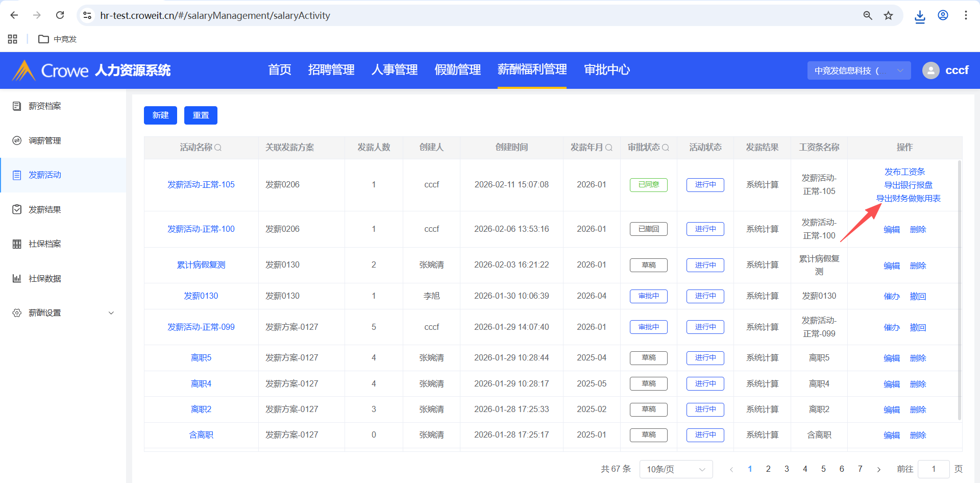Open the 10条/页 page size dropdown
The image size is (980, 483).
coord(675,469)
